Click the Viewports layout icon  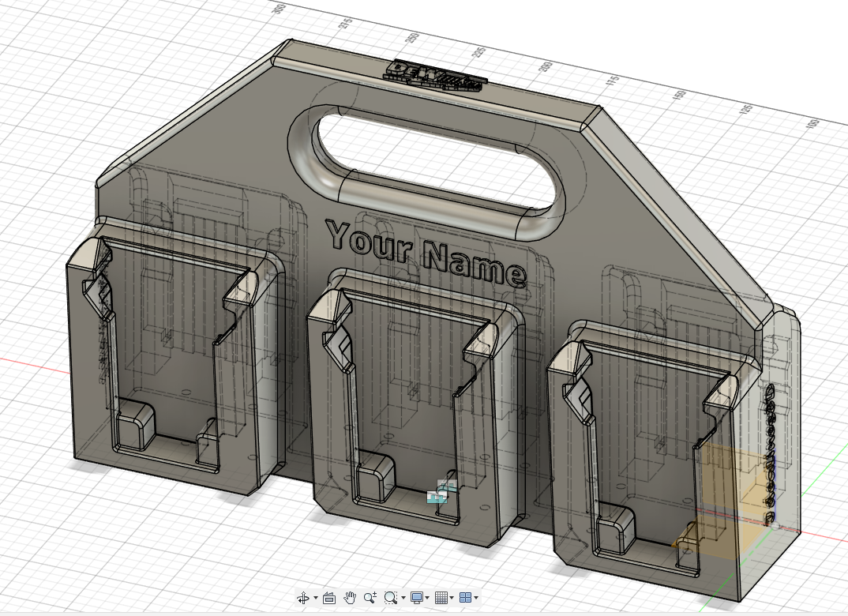point(466,599)
